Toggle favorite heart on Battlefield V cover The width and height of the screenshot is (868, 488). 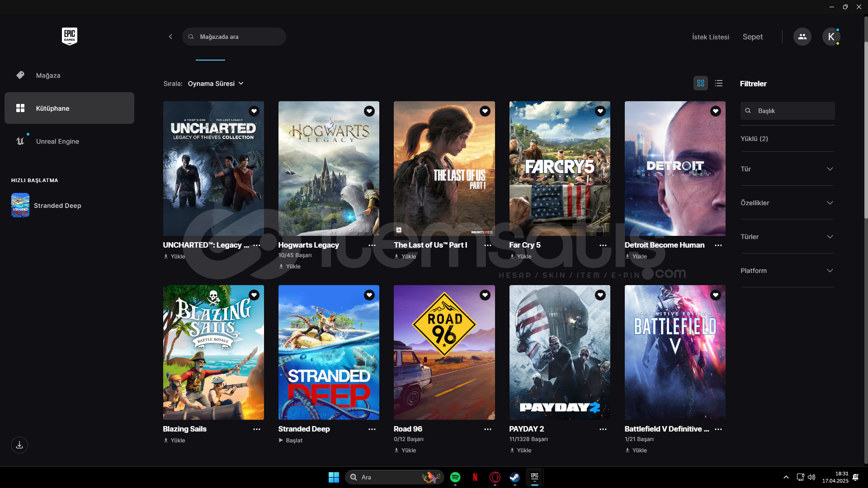point(716,295)
